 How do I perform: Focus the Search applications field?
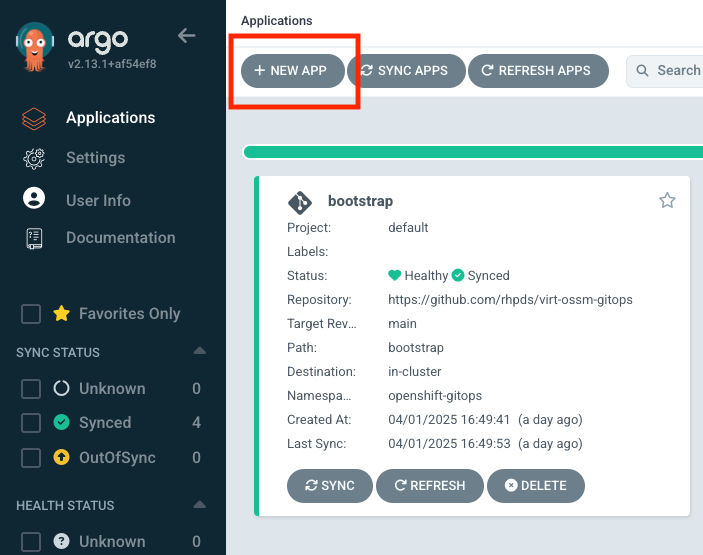pyautogui.click(x=664, y=71)
